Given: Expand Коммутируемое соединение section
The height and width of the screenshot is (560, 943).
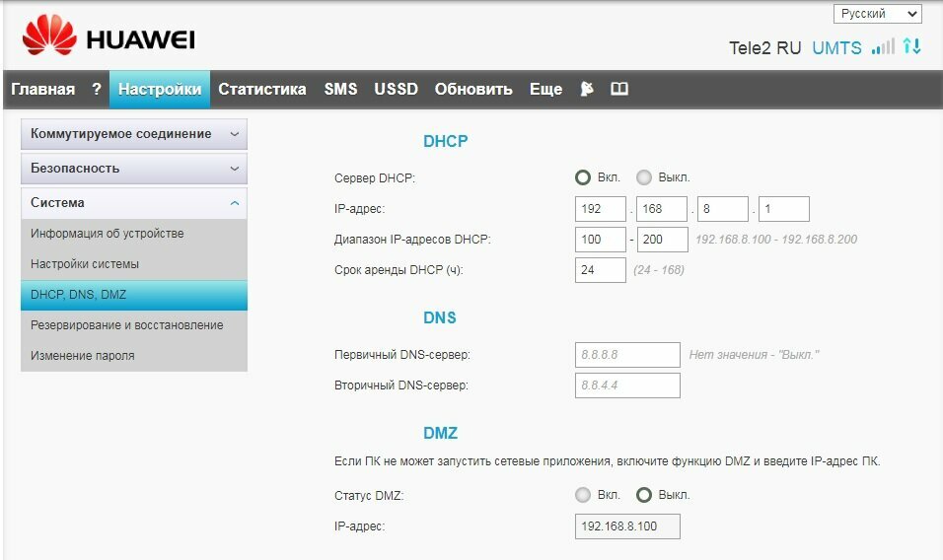Looking at the screenshot, I should (134, 134).
